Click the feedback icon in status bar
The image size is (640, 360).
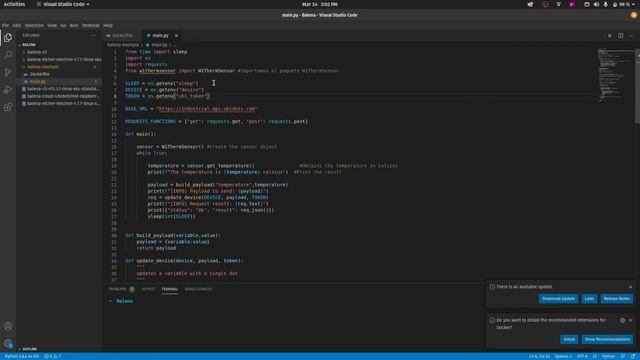point(623,356)
